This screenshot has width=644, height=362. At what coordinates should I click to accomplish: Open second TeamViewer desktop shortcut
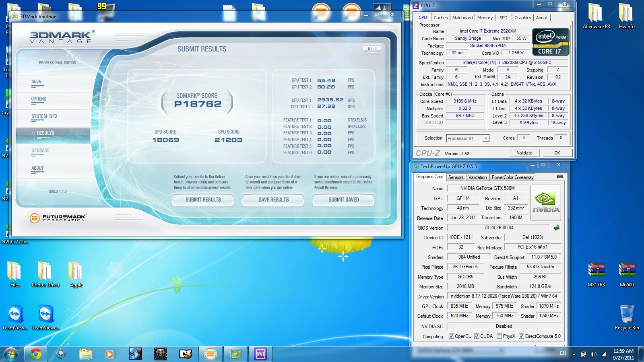45,317
